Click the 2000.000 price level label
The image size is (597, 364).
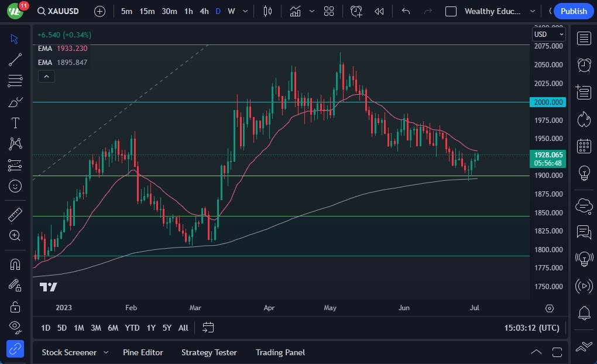point(548,102)
